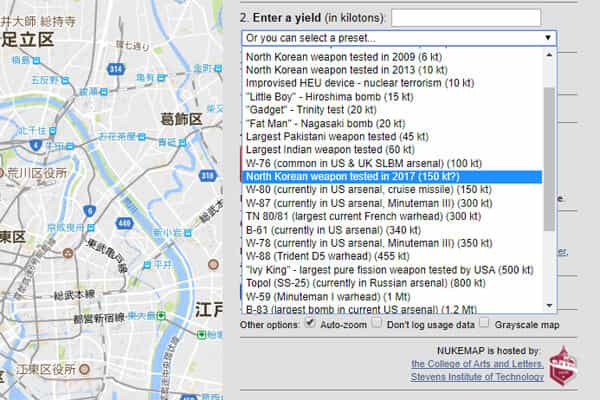
Task: Turn on the Grayscale map checkbox
Action: [x=484, y=323]
